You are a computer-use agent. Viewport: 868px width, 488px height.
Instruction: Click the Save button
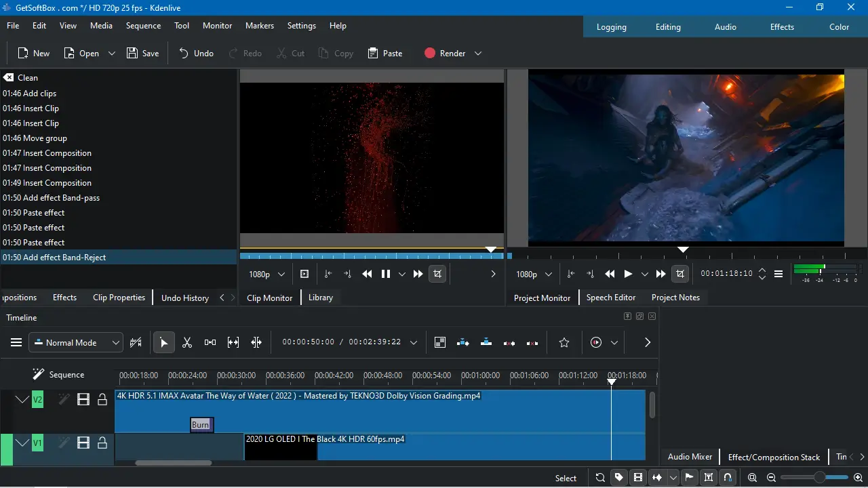pyautogui.click(x=143, y=53)
